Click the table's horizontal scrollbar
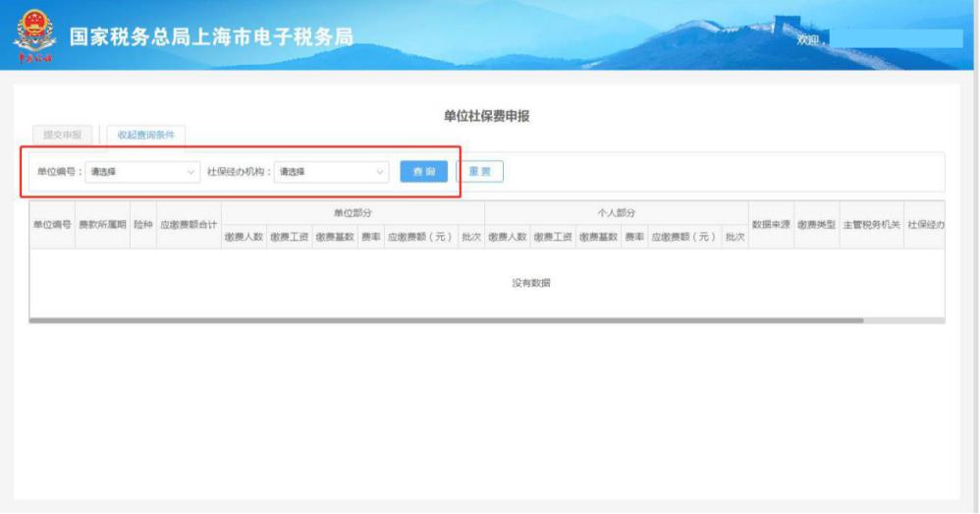The image size is (980, 514). [x=446, y=320]
